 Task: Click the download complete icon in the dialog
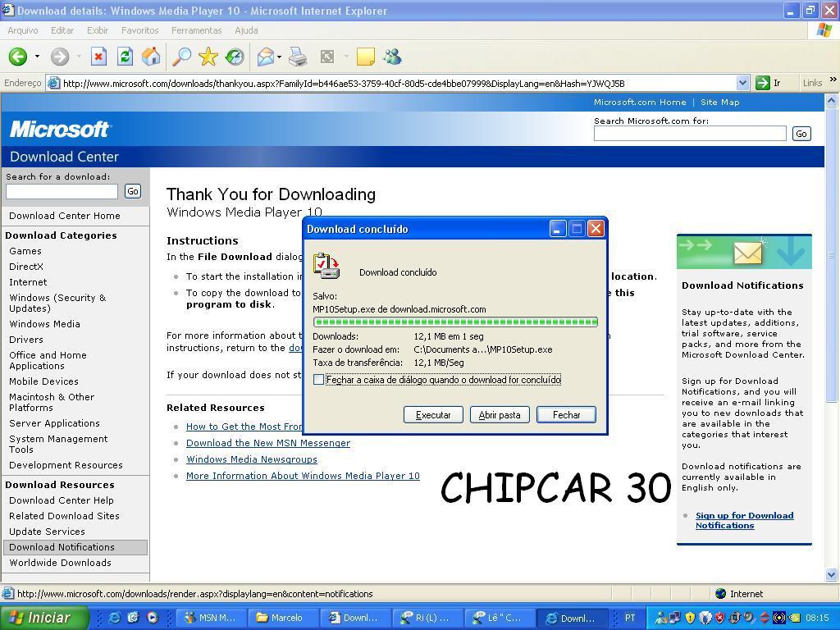pyautogui.click(x=326, y=266)
